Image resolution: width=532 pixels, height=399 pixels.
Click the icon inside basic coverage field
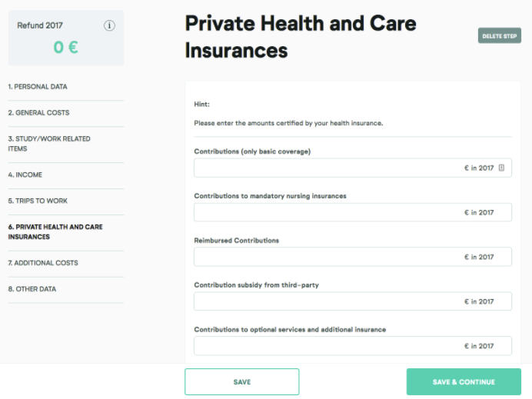click(x=501, y=168)
